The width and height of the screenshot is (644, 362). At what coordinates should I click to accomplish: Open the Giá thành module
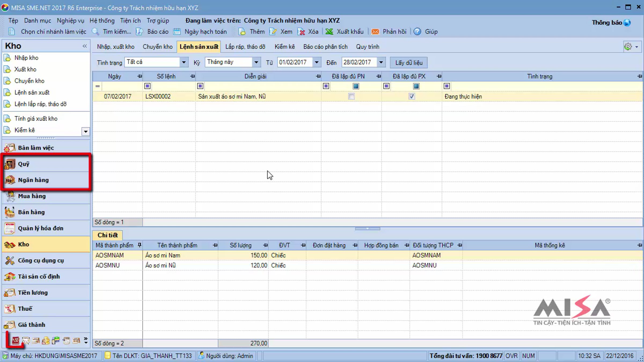point(46,325)
